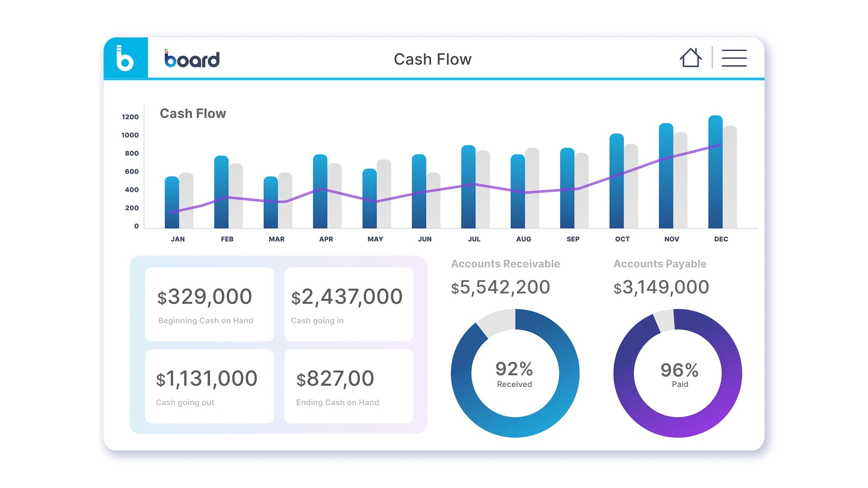Screen dimensions: 868x488
Task: Expand the Beginning Cash on Hand card
Action: (209, 304)
